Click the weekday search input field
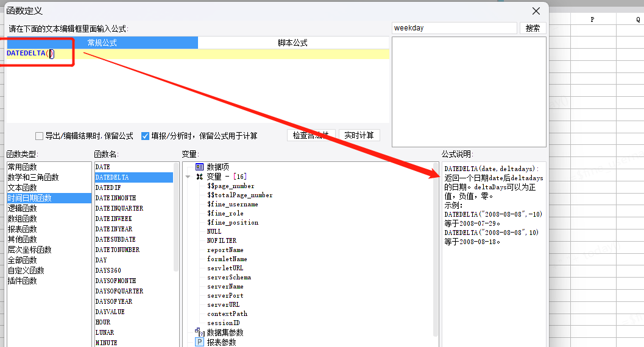644x347 pixels. (x=455, y=28)
